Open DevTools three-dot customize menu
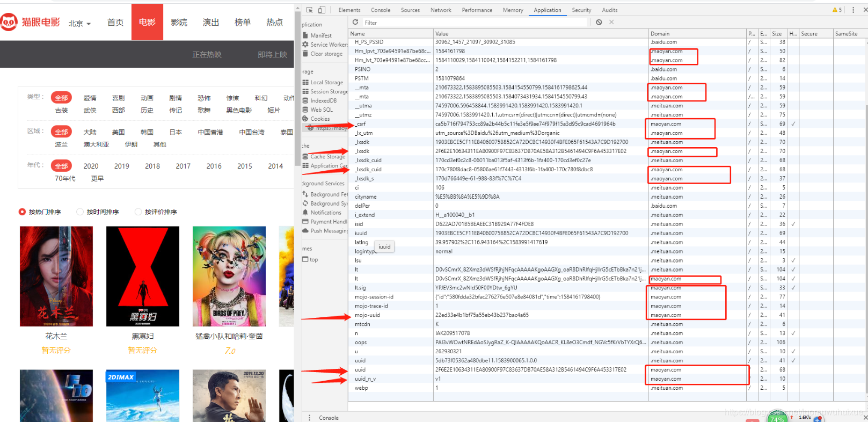868x422 pixels. click(x=853, y=10)
